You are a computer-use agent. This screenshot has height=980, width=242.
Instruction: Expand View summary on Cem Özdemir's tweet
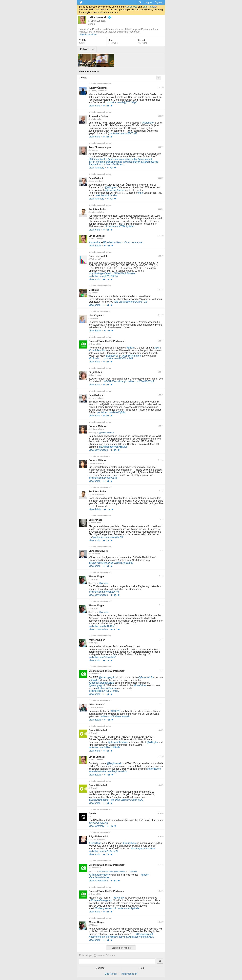click(x=96, y=199)
